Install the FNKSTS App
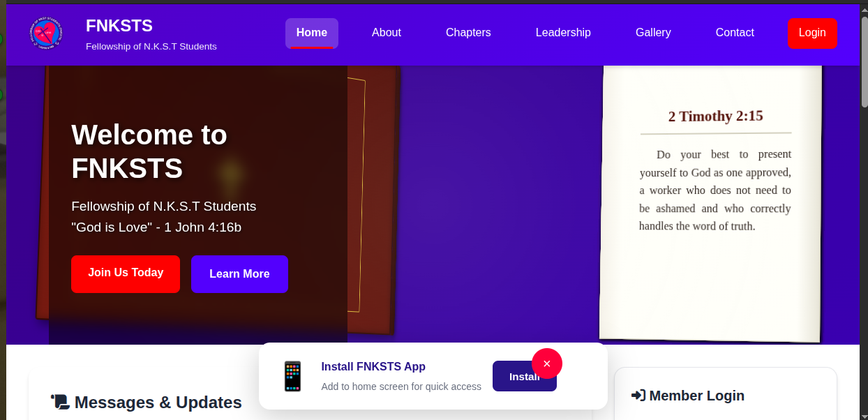The width and height of the screenshot is (868, 420). click(525, 376)
